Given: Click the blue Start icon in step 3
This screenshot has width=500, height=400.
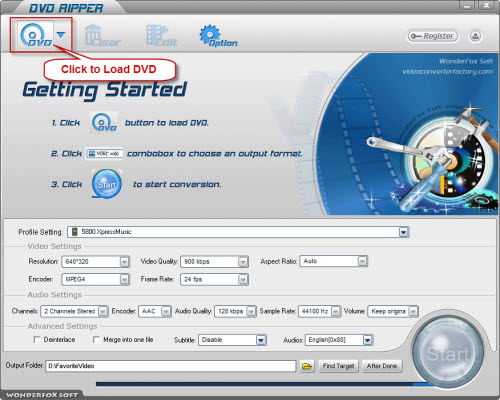Looking at the screenshot, I should (x=107, y=184).
